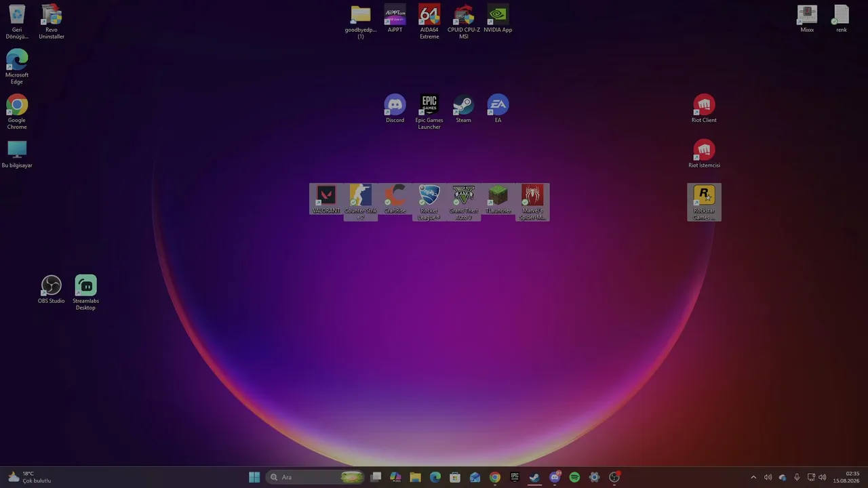Select the Rockstar Games desktop shortcut
Image resolution: width=868 pixels, height=488 pixels.
tap(704, 203)
